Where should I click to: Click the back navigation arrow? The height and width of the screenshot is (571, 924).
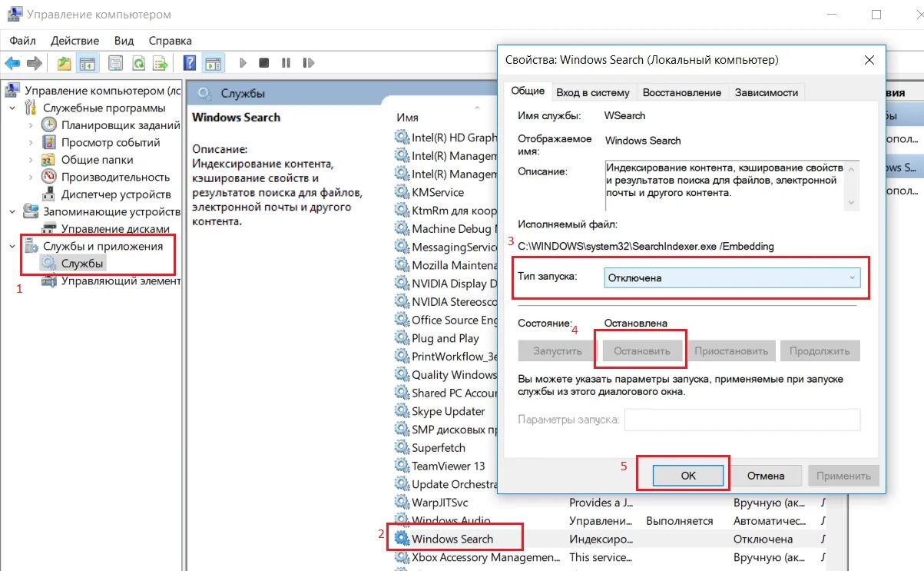[x=13, y=62]
